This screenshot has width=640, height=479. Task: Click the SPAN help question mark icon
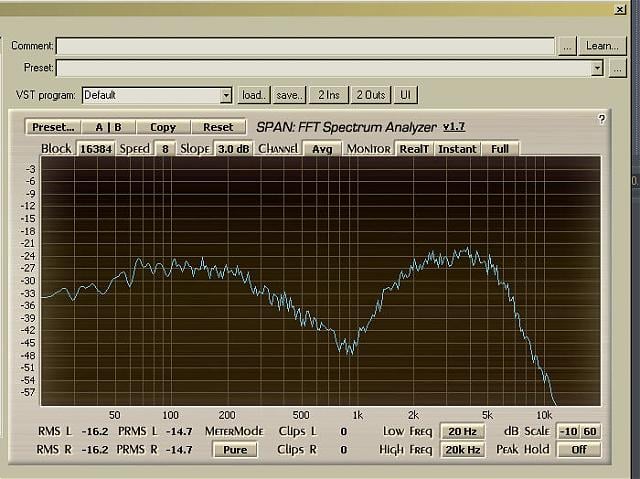point(602,119)
